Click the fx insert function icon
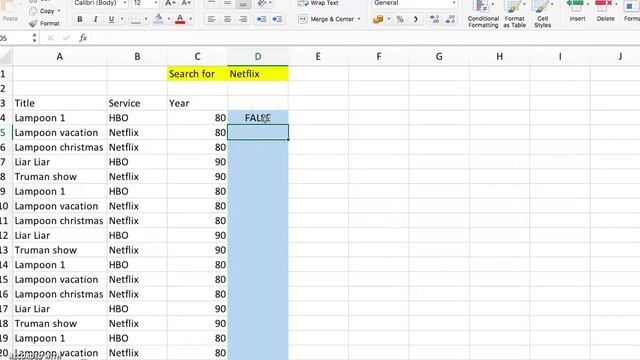The width and height of the screenshot is (640, 360). [83, 38]
